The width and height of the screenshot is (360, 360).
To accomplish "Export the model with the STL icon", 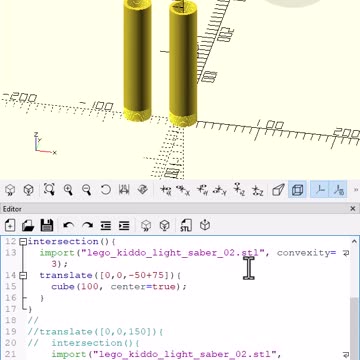I will coord(186,226).
